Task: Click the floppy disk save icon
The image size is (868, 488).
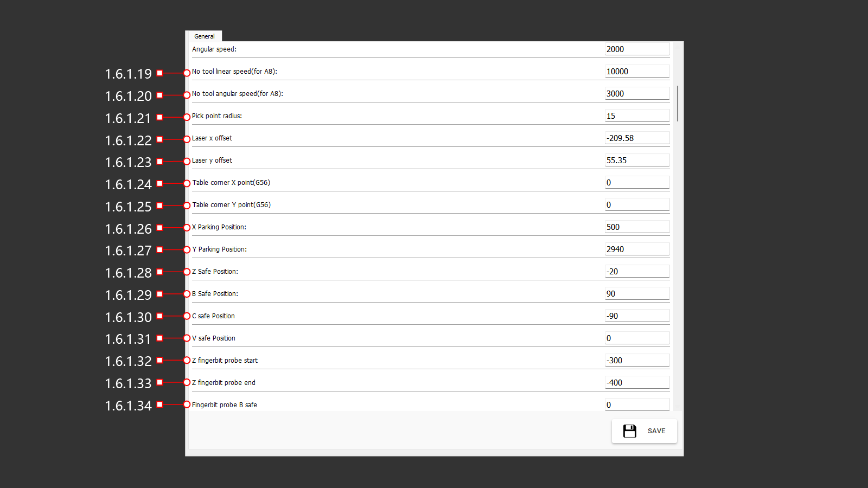Action: pos(629,431)
